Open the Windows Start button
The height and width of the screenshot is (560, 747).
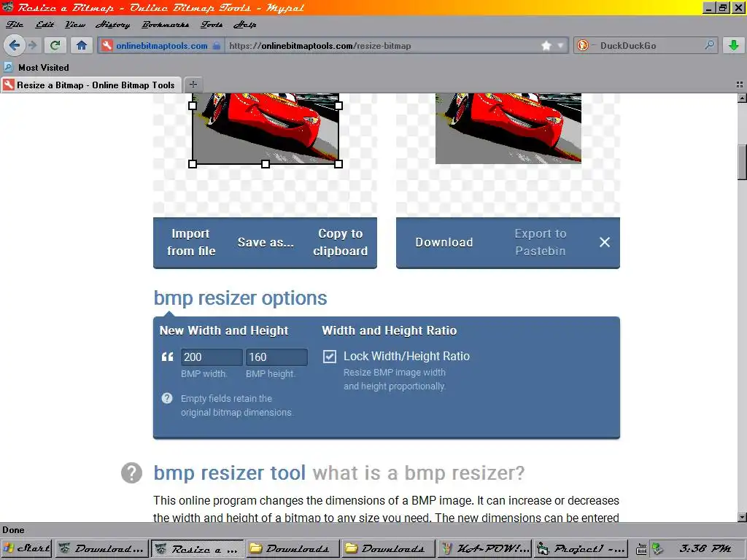point(26,548)
